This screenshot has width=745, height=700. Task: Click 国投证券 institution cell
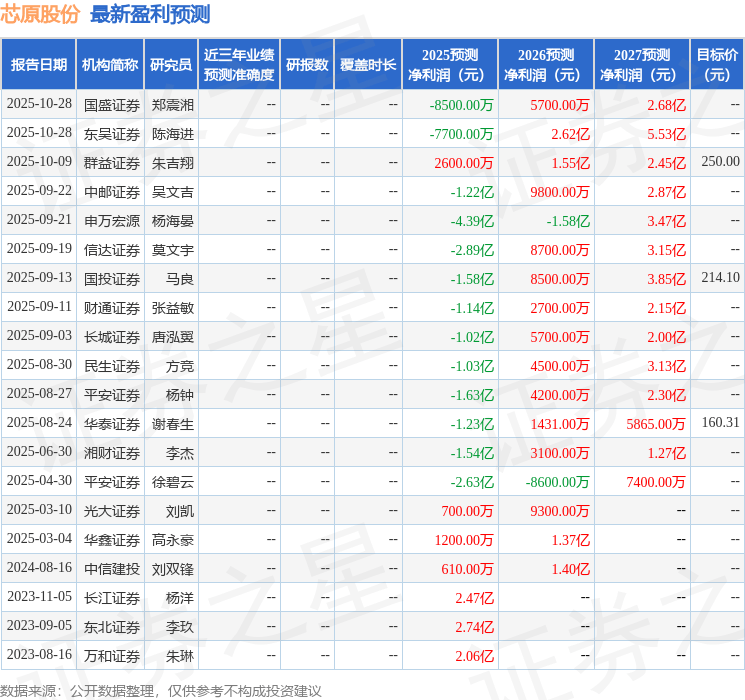112,279
